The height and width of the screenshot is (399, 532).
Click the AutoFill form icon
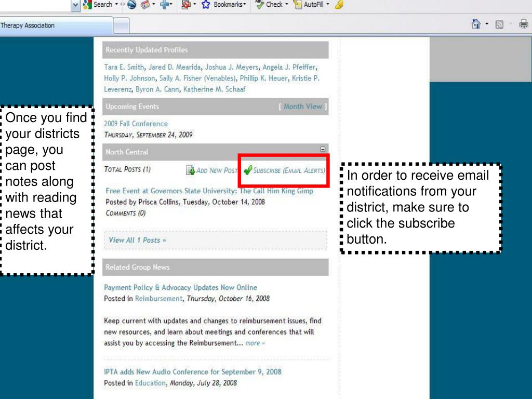click(298, 4)
